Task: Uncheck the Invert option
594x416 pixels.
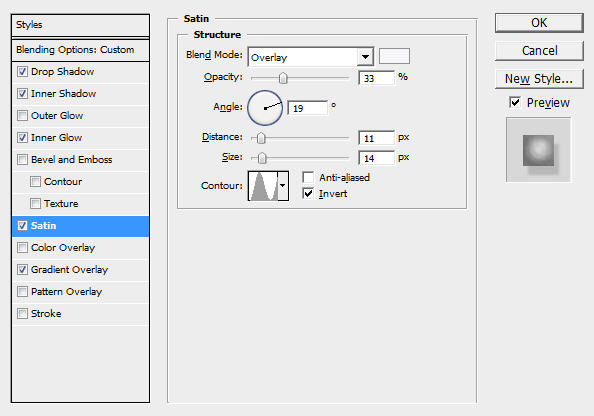Action: (x=308, y=193)
